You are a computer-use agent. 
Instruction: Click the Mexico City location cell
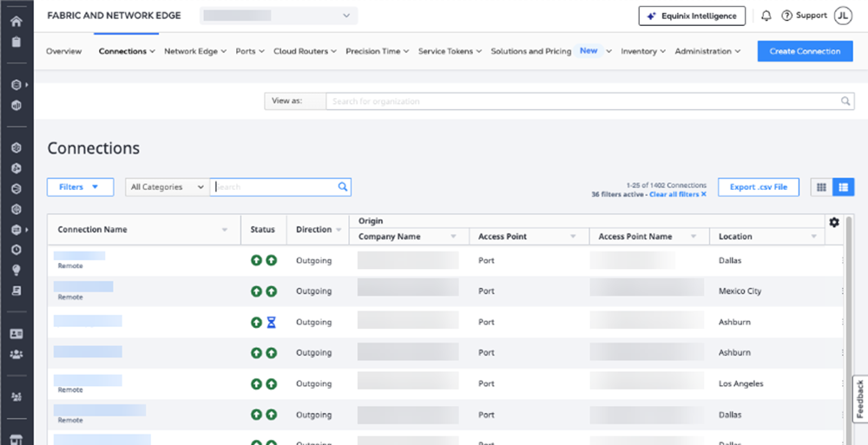(x=740, y=291)
